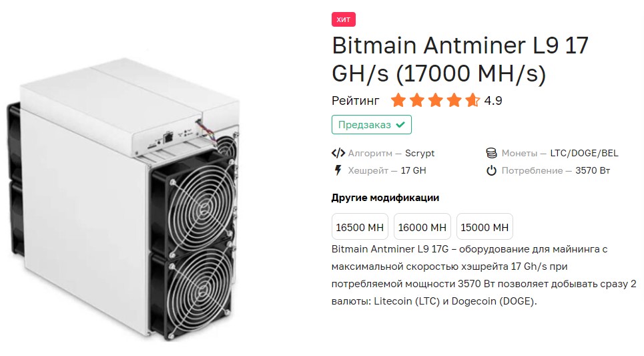Click the Coins stack icon
The image size is (644, 356).
tap(491, 153)
